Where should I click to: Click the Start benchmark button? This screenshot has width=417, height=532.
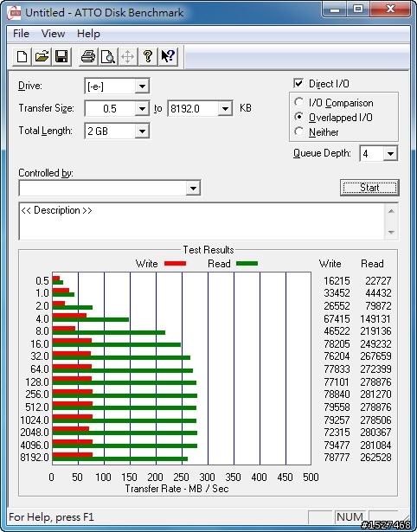click(369, 188)
